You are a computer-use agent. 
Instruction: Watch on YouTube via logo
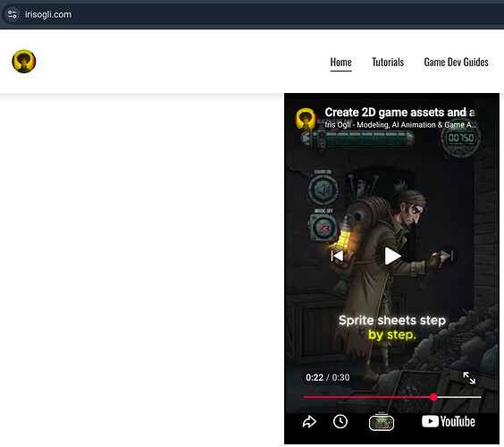(x=449, y=422)
